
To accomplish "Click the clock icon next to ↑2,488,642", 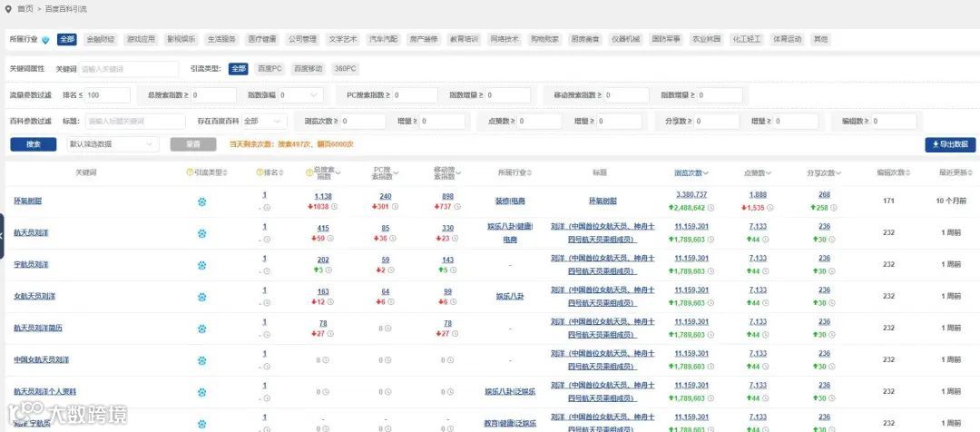I will pos(710,207).
